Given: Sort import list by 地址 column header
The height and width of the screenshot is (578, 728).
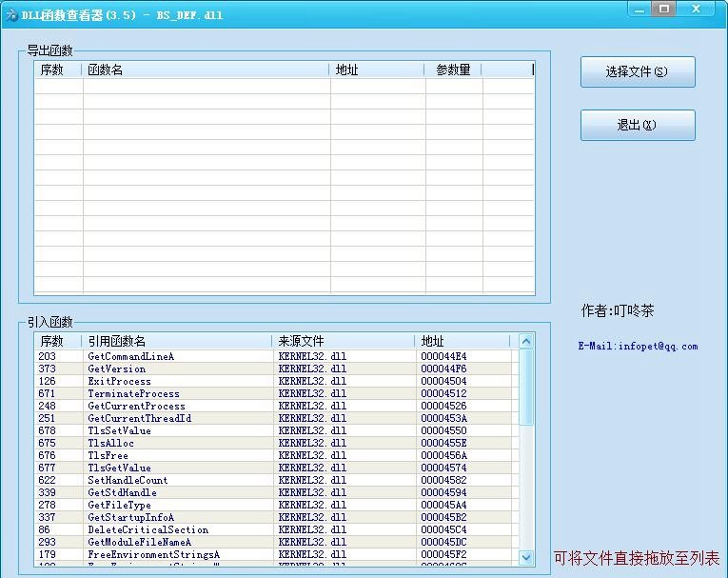Looking at the screenshot, I should tap(462, 341).
